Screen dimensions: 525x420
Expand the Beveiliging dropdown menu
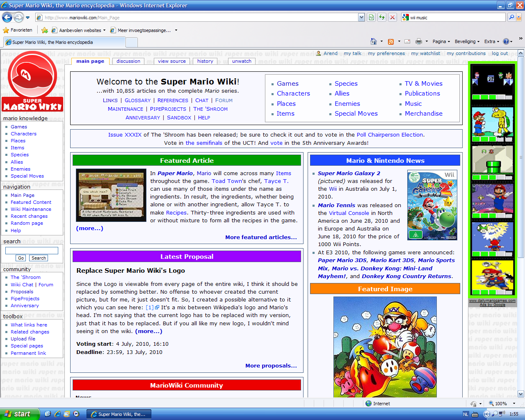tap(467, 41)
